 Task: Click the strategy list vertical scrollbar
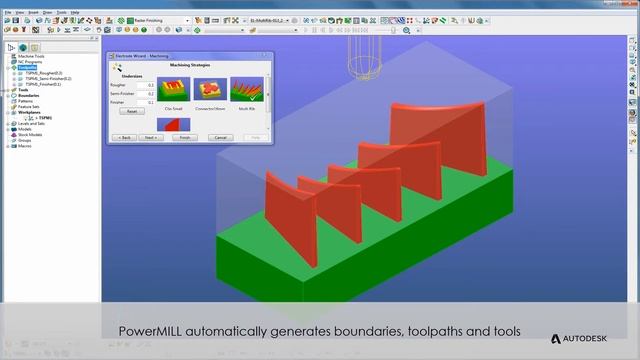tap(268, 101)
